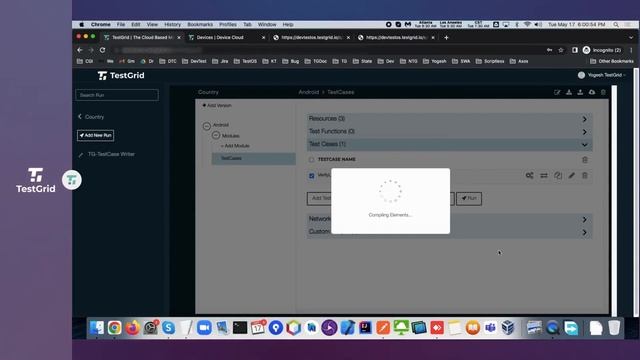Viewport: 640px width, 360px height.
Task: Open the test case settings gears icon
Action: pyautogui.click(x=529, y=176)
